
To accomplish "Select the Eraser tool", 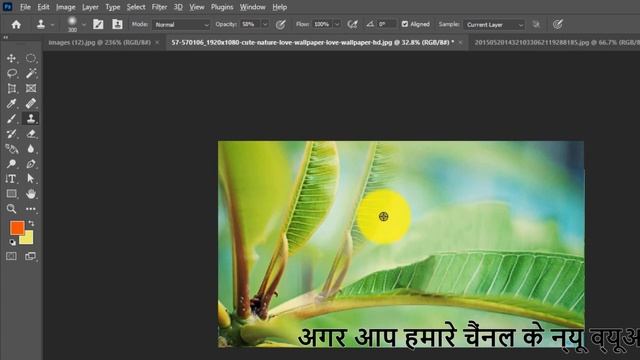I will (x=31, y=133).
